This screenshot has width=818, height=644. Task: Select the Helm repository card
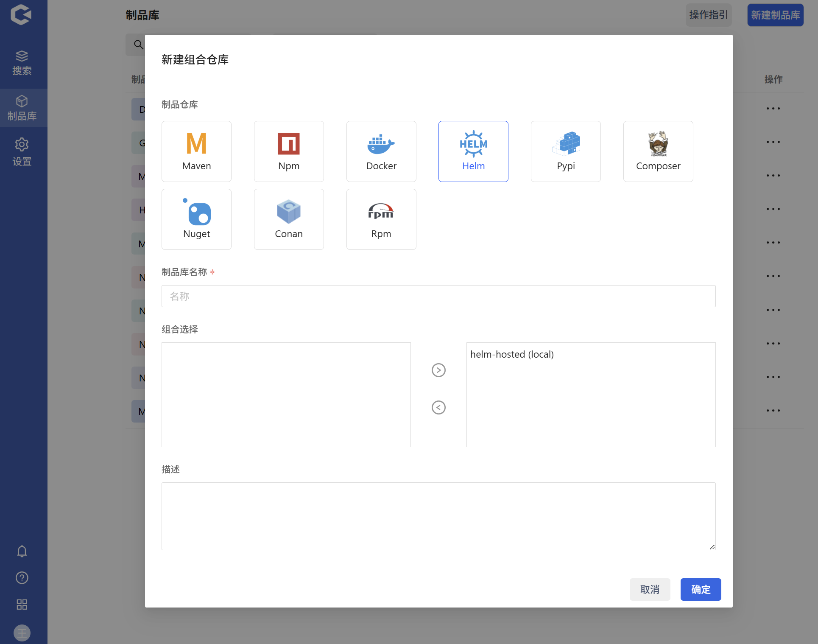tap(473, 151)
